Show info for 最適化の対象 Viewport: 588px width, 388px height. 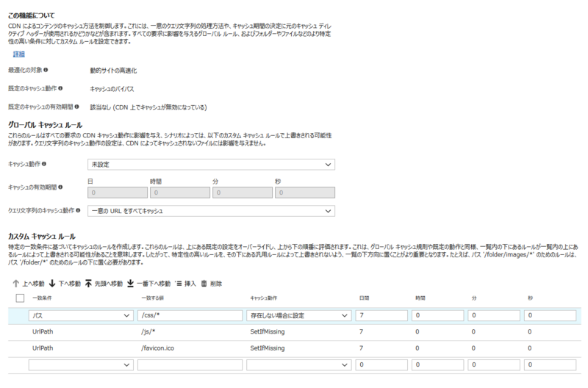(46, 70)
